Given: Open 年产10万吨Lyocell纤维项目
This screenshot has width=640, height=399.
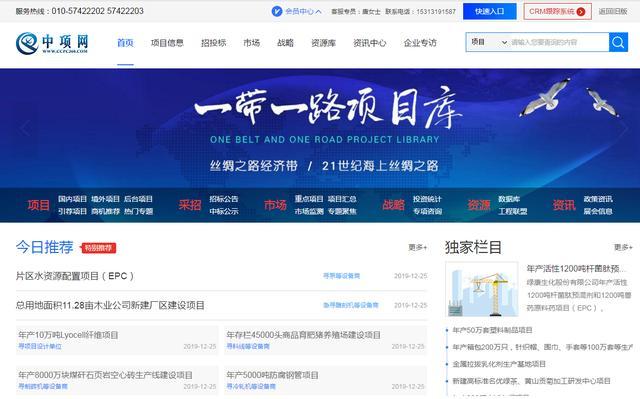Looking at the screenshot, I should [68, 335].
